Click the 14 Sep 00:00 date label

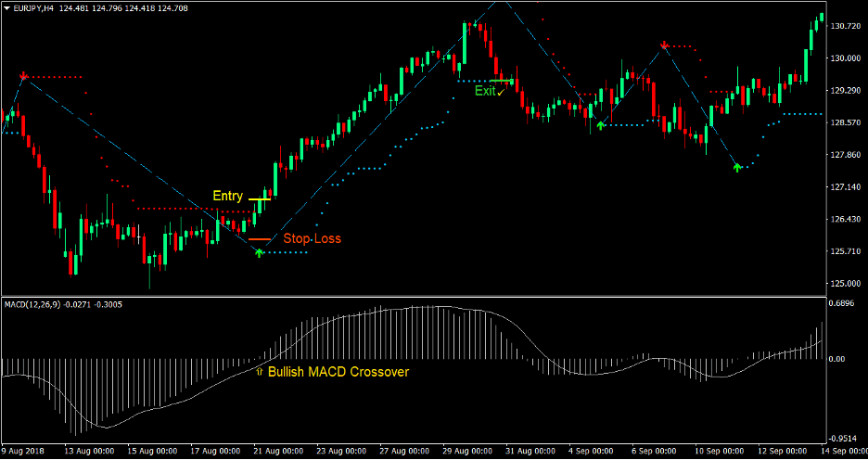pos(843,453)
